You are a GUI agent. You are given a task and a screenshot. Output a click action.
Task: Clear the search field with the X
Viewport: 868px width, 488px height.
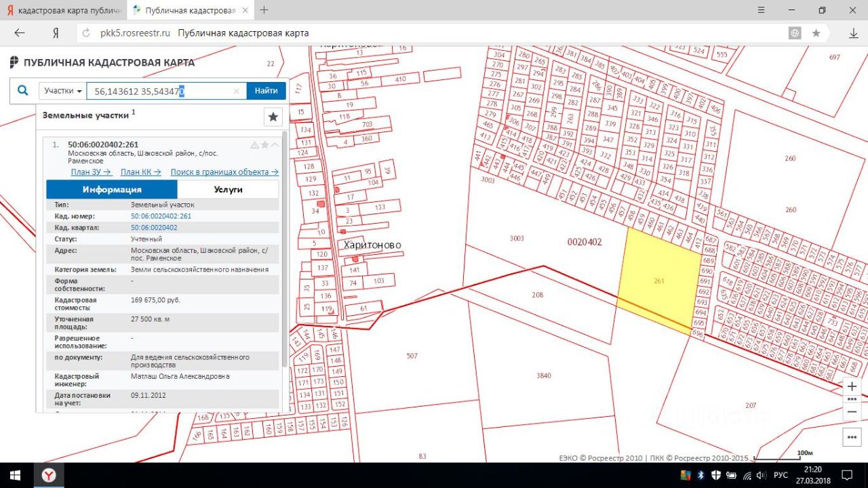click(x=237, y=91)
